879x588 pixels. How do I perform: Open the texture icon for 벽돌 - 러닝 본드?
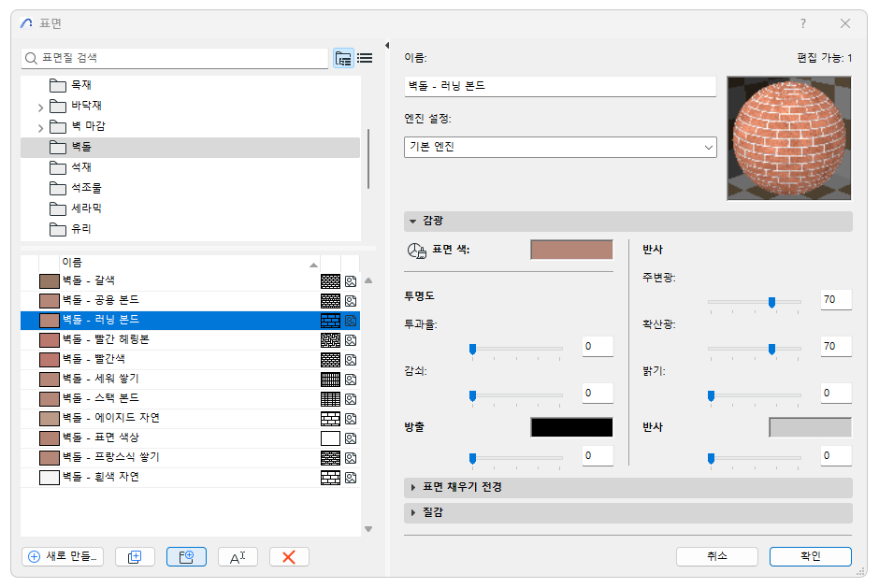tap(351, 321)
